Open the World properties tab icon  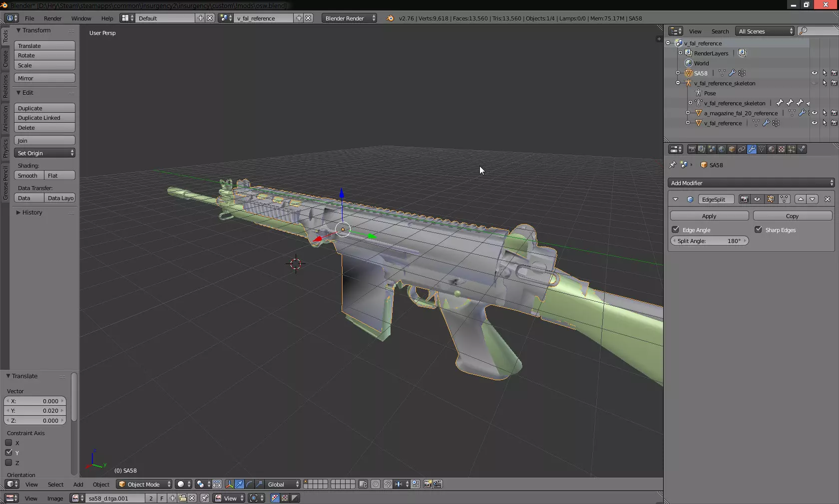pyautogui.click(x=722, y=149)
